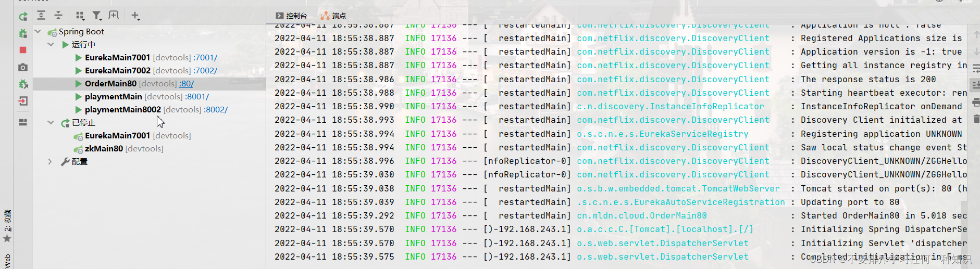Open the Add Service plus dropdown
The height and width of the screenshot is (269, 980).
pos(135,16)
